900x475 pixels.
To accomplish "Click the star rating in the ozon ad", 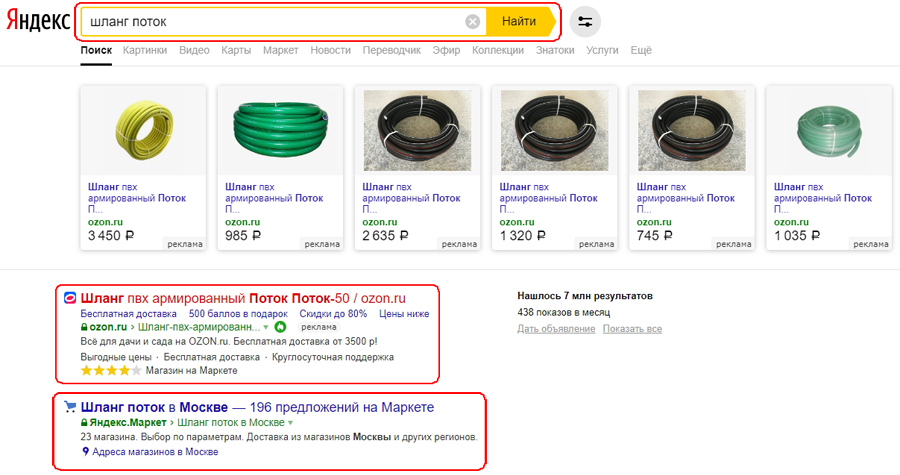I will coord(111,371).
